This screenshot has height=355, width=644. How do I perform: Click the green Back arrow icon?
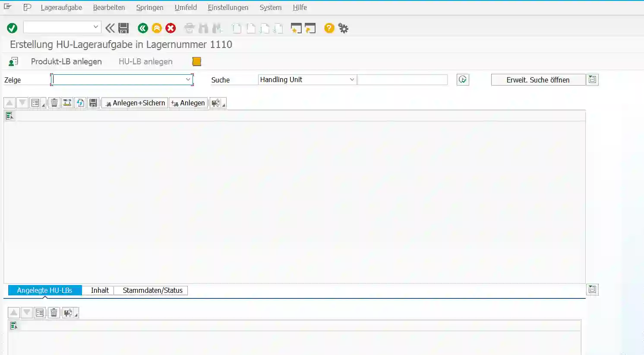142,29
